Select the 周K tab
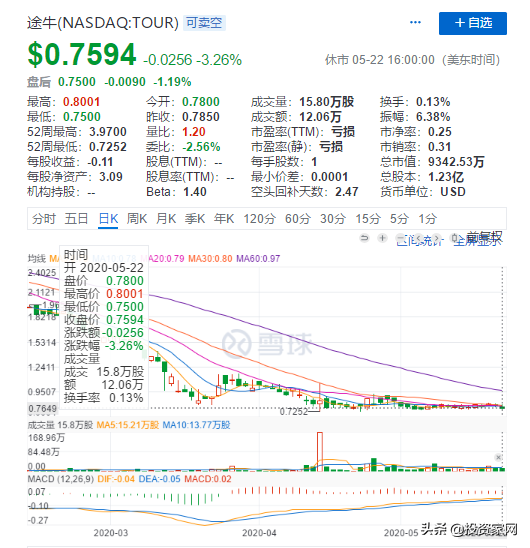Screen dimensions: 530x548 (x=137, y=219)
